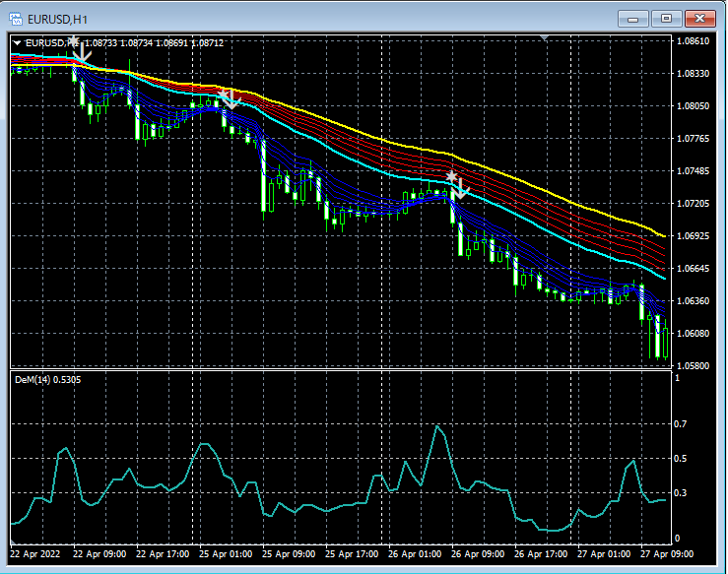Click the EURUSD,H1 window title text

57,20
